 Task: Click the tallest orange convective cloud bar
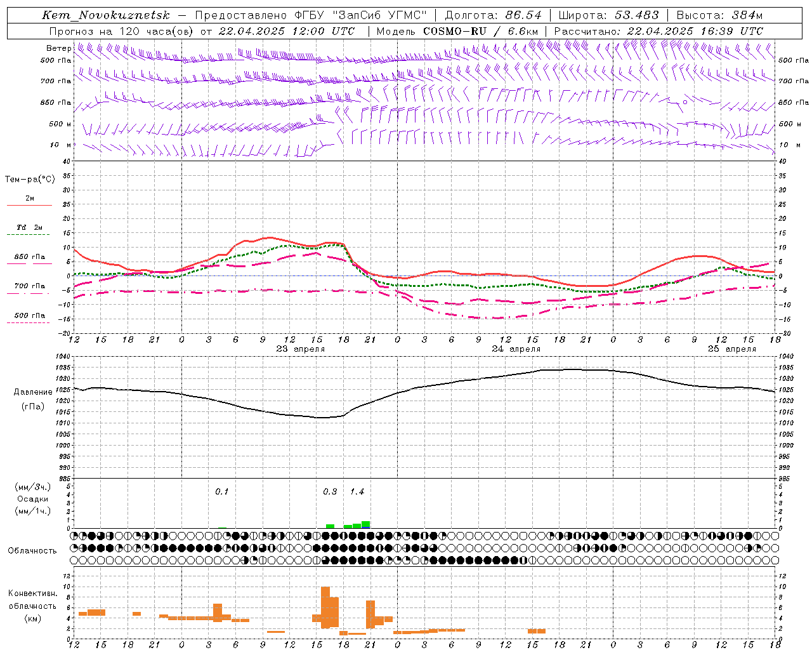click(x=325, y=607)
